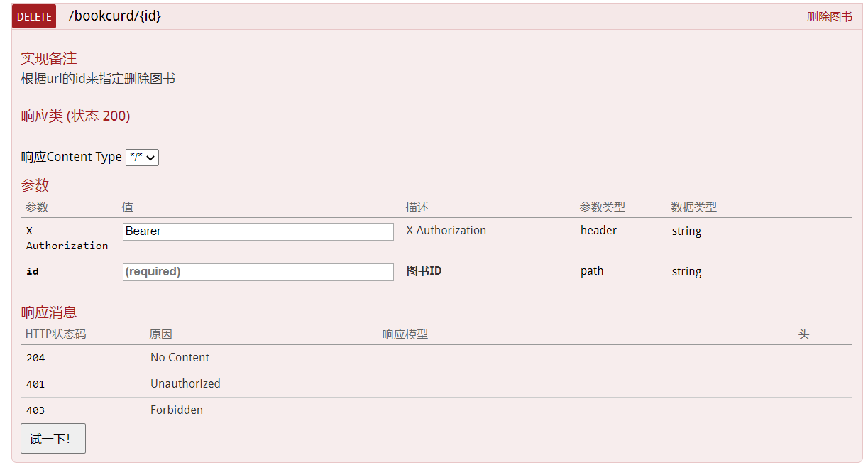Select the 204 status code
868x470 pixels.
click(x=35, y=358)
